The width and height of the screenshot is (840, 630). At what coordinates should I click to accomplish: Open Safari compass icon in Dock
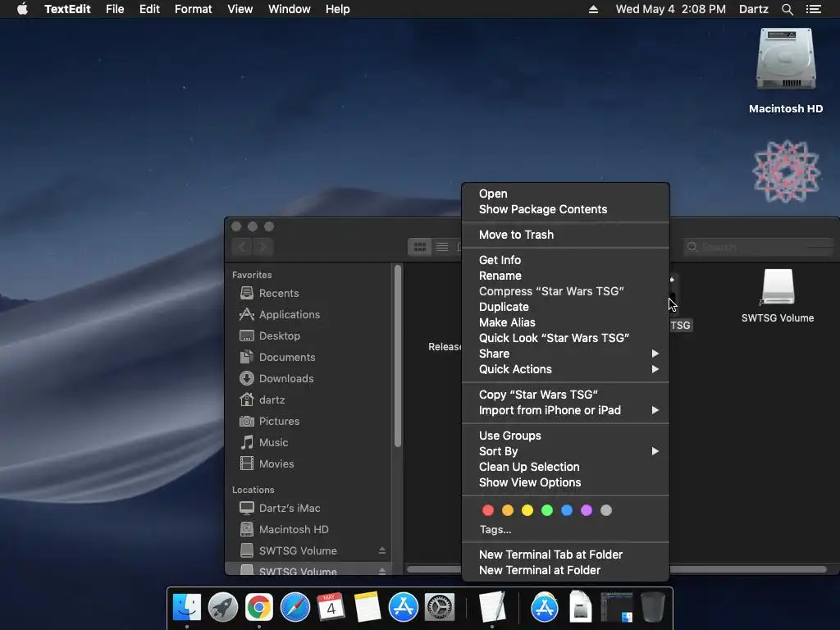[295, 608]
